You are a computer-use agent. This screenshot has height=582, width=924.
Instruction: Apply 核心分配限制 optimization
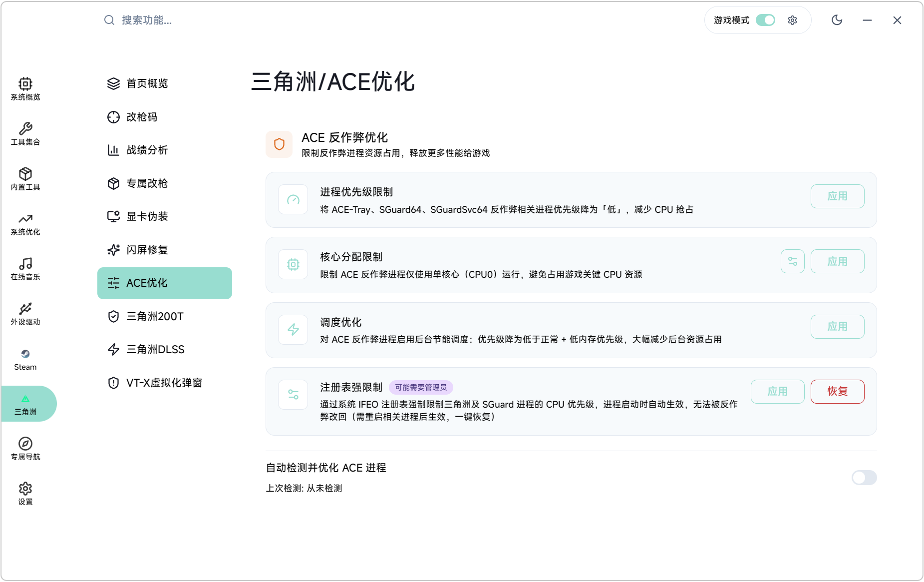(x=838, y=261)
